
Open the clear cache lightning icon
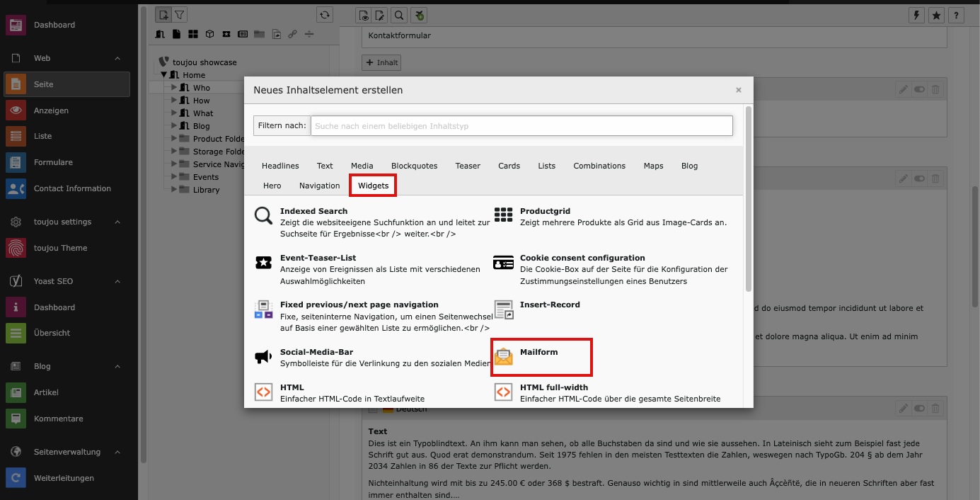pyautogui.click(x=916, y=15)
